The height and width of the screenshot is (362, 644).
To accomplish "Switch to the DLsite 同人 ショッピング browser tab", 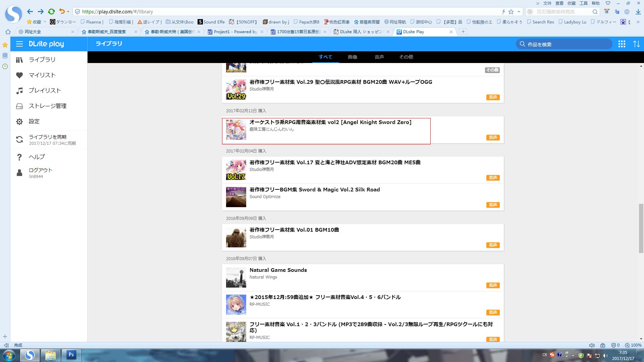I will click(x=361, y=32).
